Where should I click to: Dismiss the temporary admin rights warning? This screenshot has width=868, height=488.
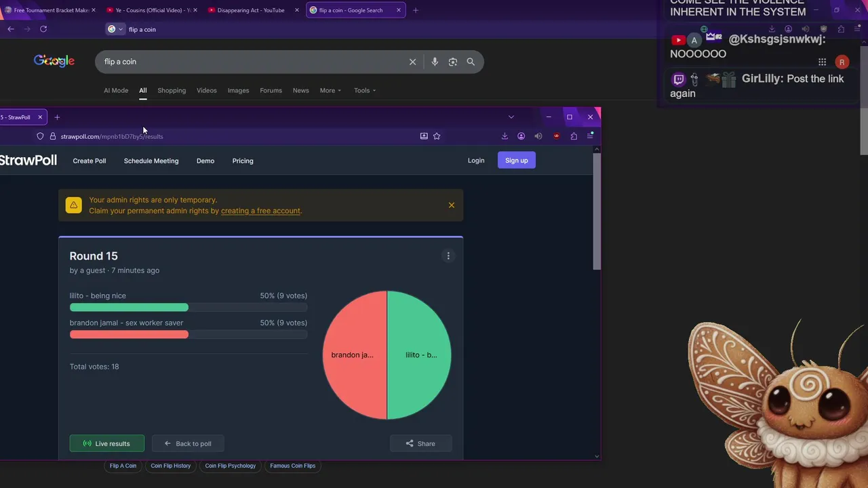[452, 205]
